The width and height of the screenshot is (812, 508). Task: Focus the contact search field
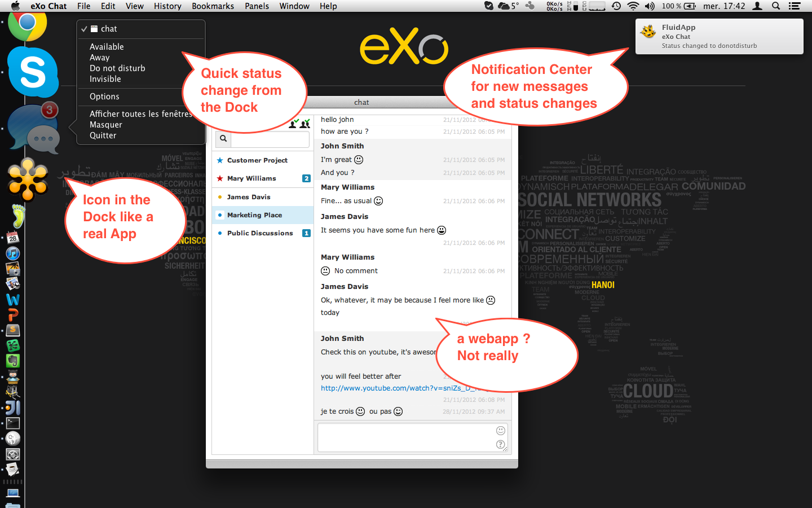click(x=270, y=139)
